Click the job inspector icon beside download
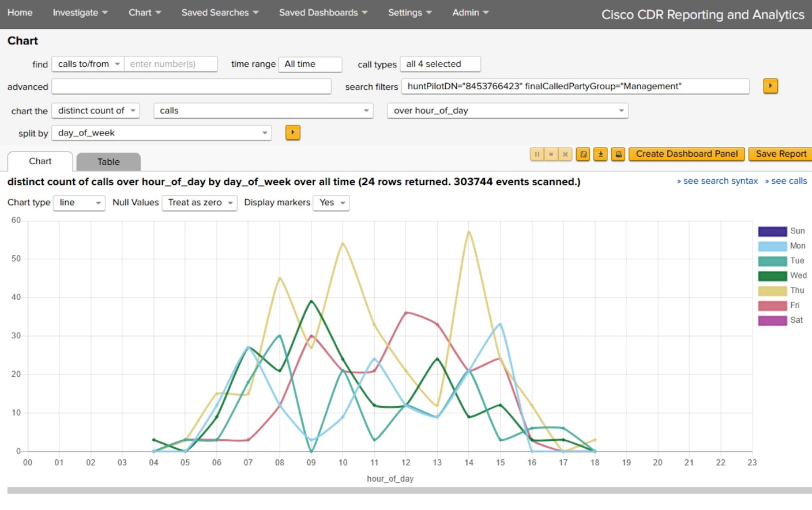 pos(584,154)
